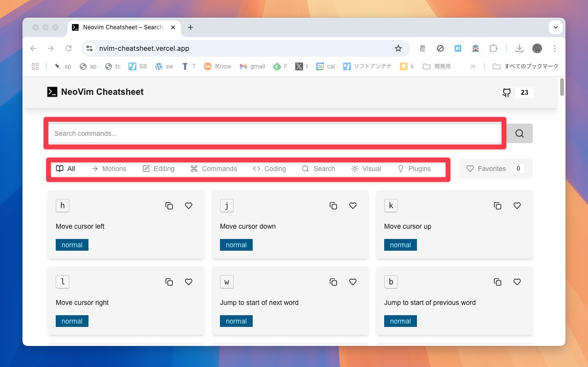588x367 pixels.
Task: Open the 開発用 bookmark folder
Action: pos(436,66)
